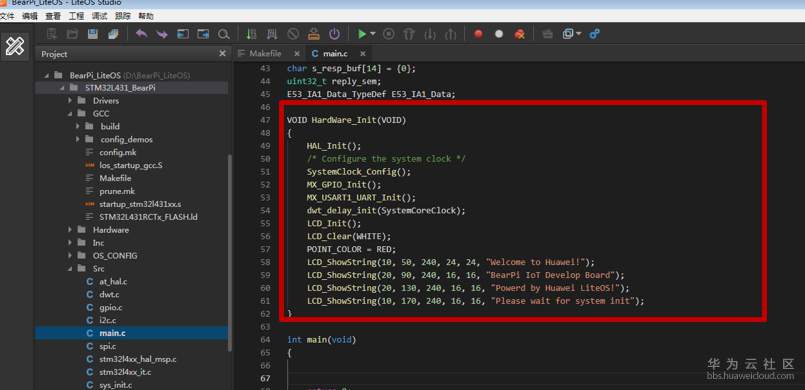Viewport: 805px width, 390px height.
Task: Open gpio.c in Src folder
Action: [x=111, y=307]
